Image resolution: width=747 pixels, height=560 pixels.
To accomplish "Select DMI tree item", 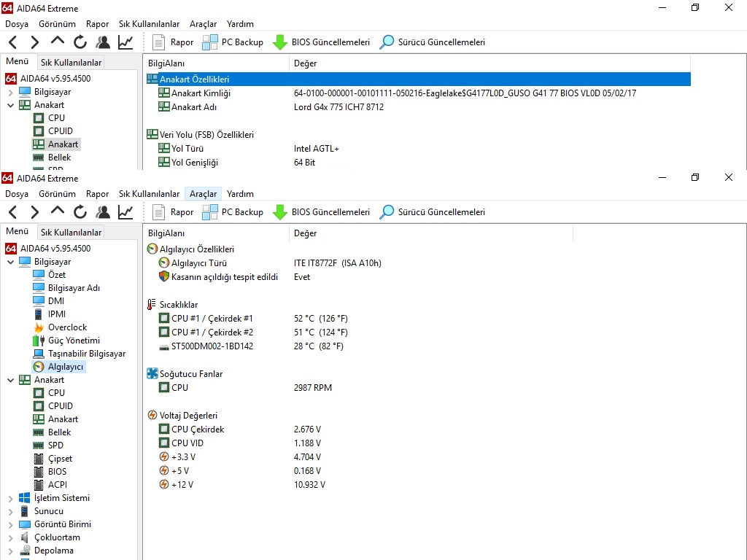I will click(x=55, y=301).
